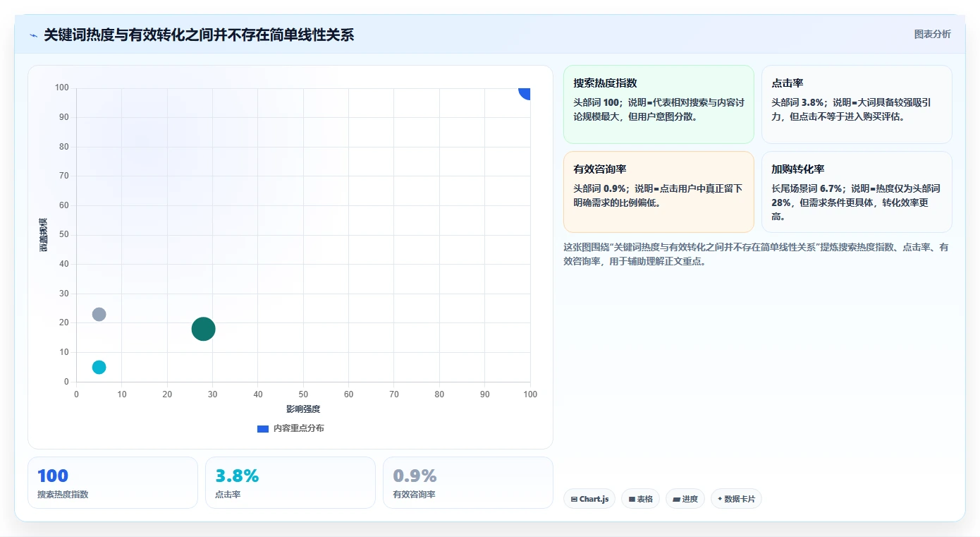Image resolution: width=980 pixels, height=537 pixels.
Task: Click the text 头部词 100 in card
Action: pyautogui.click(x=596, y=102)
